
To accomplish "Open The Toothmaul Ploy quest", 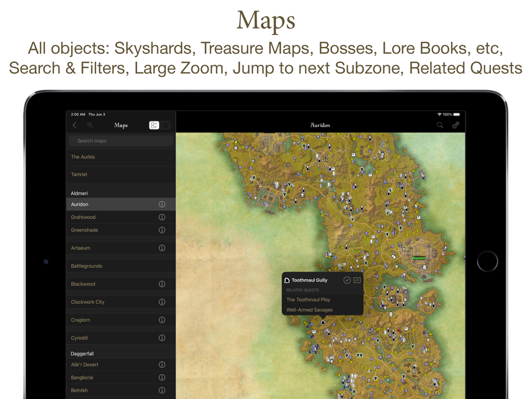I will pos(323,300).
